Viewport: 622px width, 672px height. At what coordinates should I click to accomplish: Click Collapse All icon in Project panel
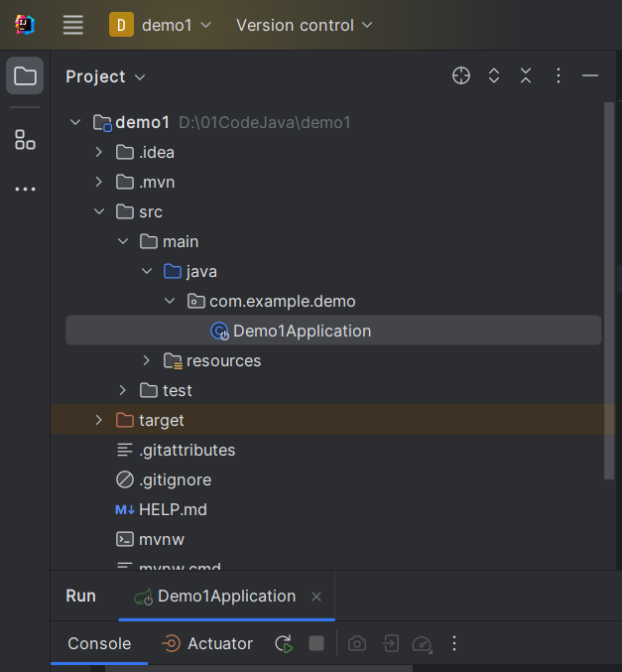click(526, 75)
